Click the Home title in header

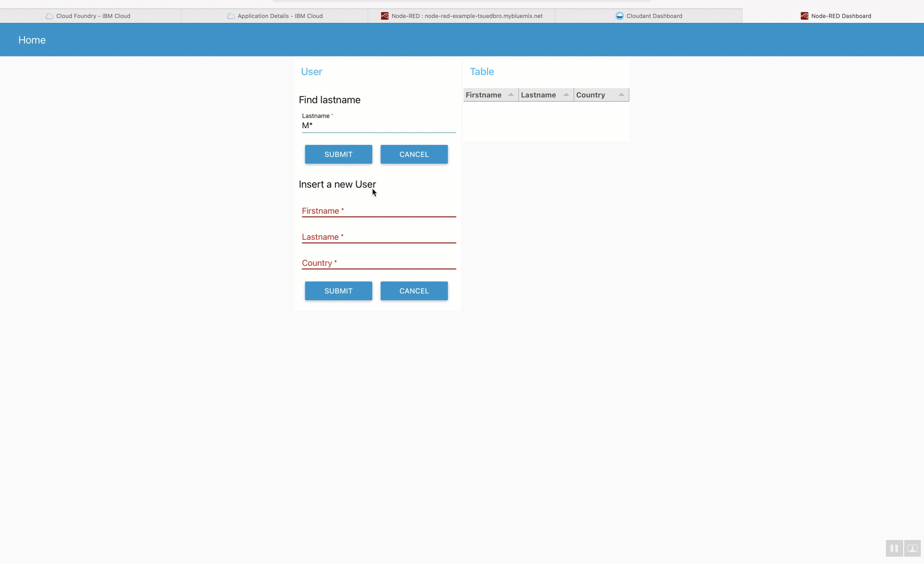(32, 40)
